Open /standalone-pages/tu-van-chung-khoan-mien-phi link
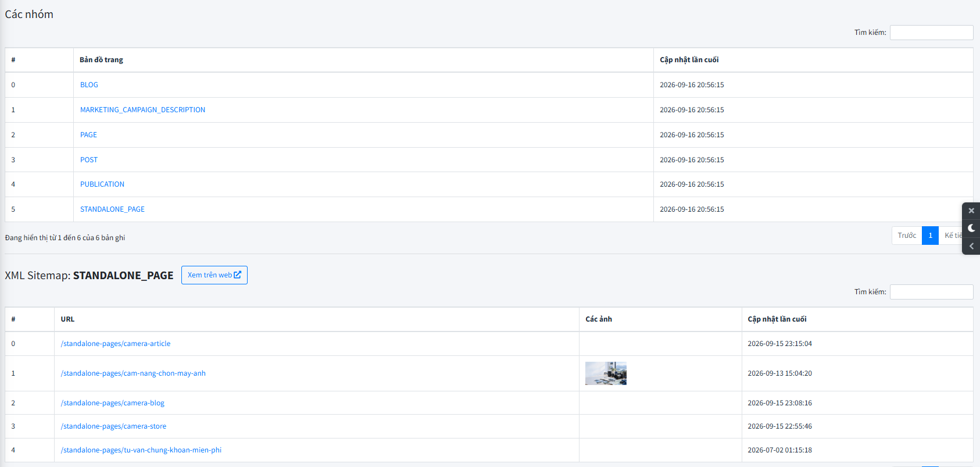 tap(141, 450)
